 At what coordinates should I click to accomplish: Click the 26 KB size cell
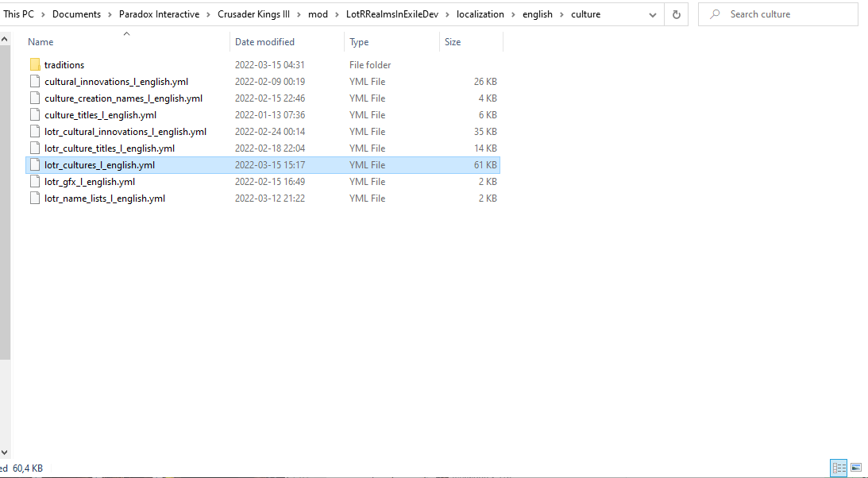coord(485,81)
